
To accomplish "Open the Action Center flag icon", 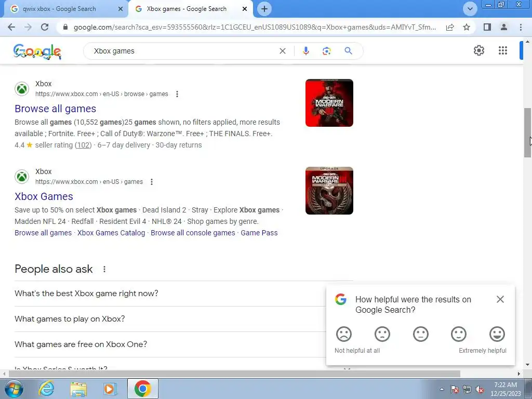I will click(x=455, y=389).
